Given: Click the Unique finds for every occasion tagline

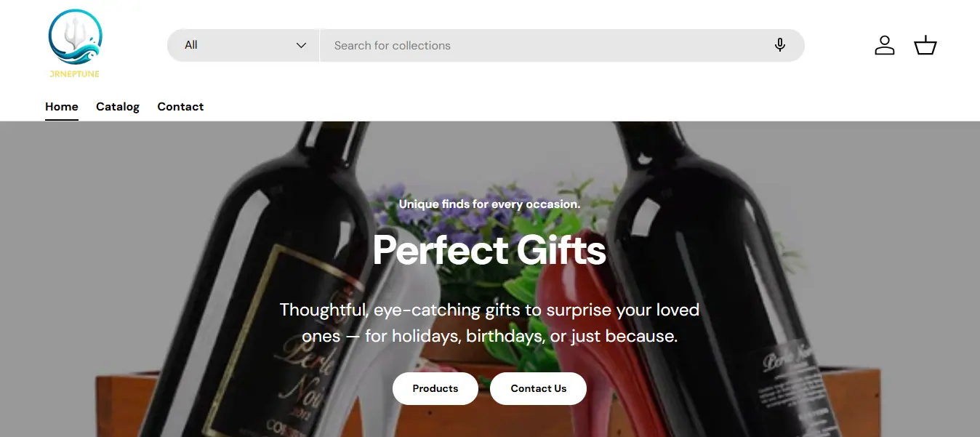Looking at the screenshot, I should tap(489, 204).
